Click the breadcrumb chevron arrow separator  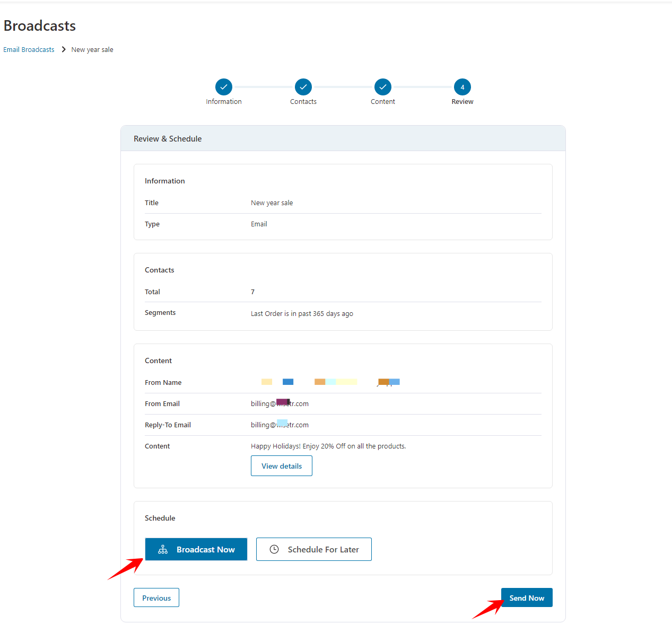[64, 49]
